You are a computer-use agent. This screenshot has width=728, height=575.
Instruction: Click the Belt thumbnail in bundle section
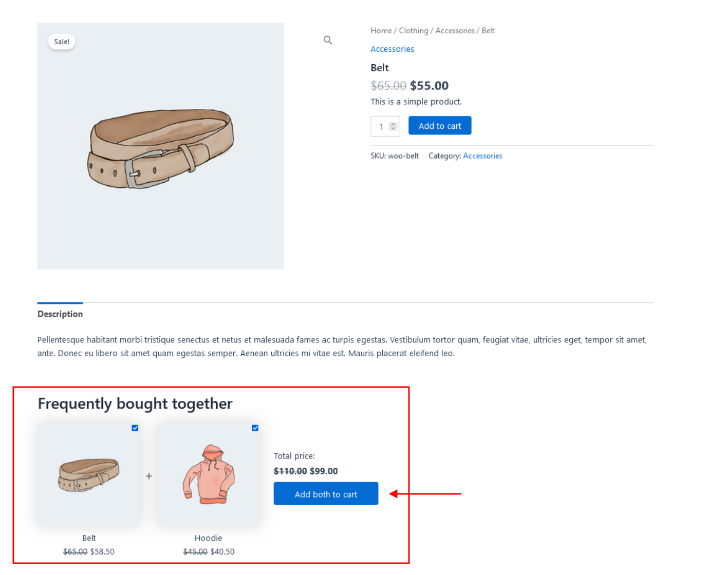coord(89,474)
